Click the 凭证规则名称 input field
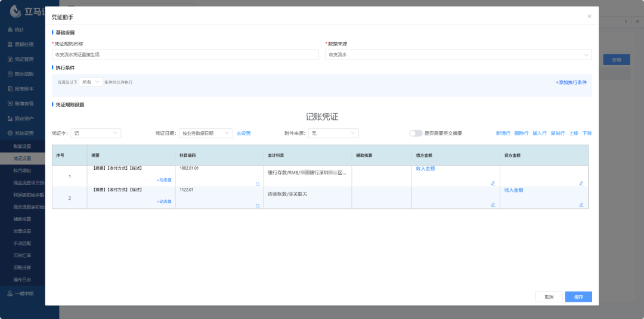 click(x=185, y=54)
